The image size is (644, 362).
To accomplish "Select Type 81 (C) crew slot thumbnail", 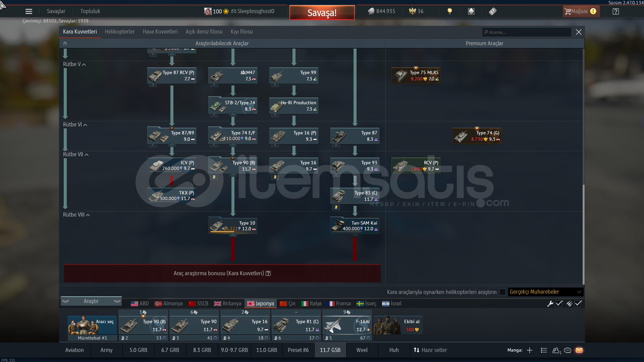I will 296,325.
